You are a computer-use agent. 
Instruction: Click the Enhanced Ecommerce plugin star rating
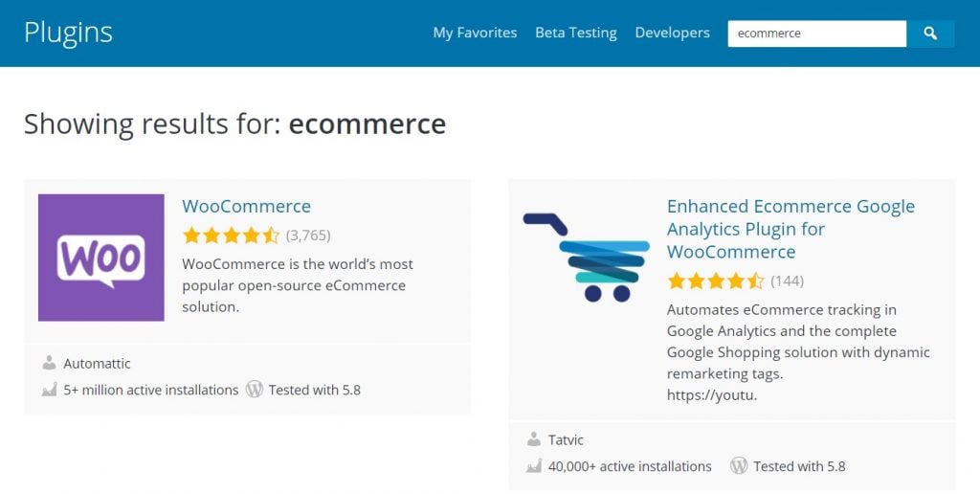(x=715, y=281)
